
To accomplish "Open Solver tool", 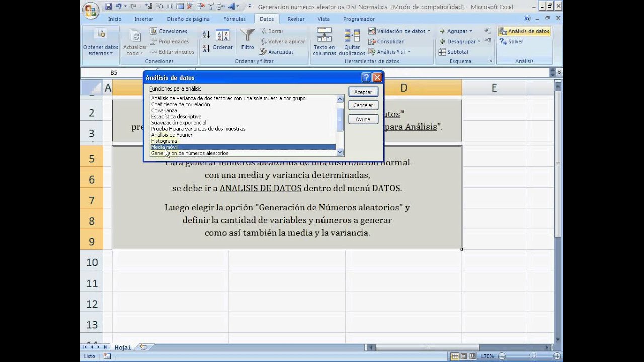I will click(x=511, y=42).
